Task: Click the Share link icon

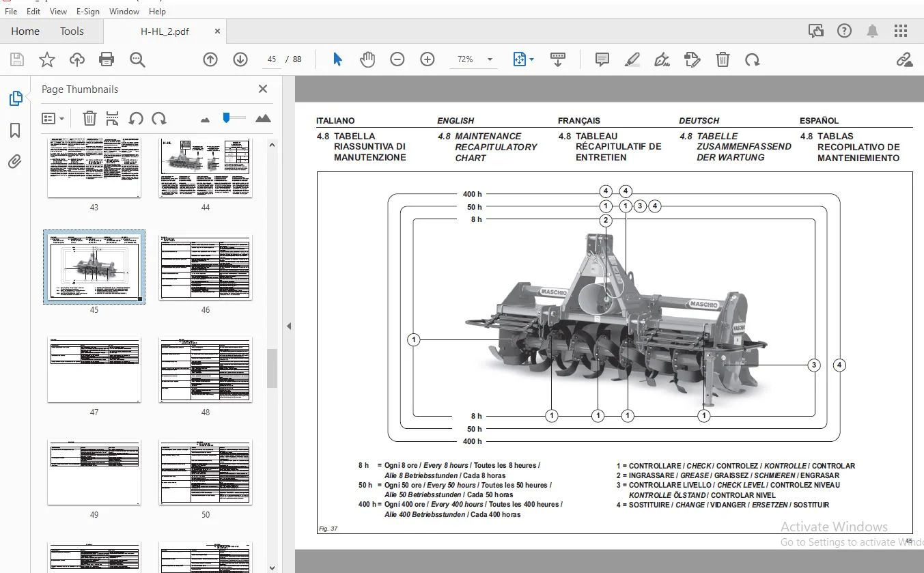Action: pos(905,59)
